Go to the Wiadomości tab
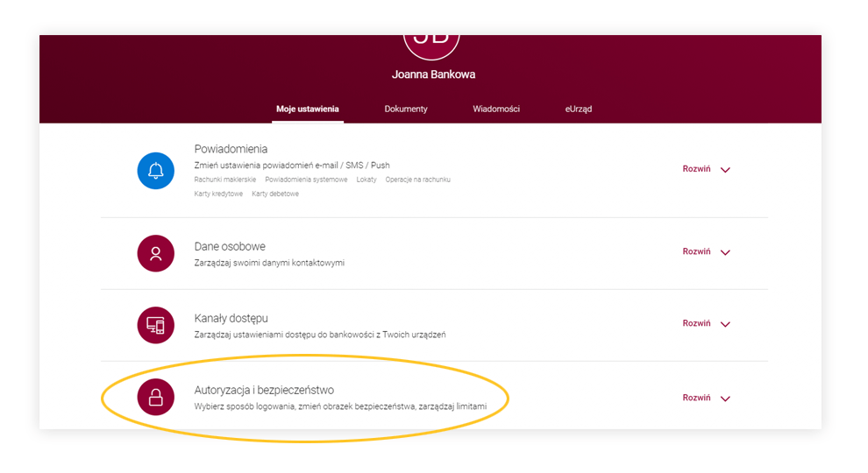 [496, 109]
